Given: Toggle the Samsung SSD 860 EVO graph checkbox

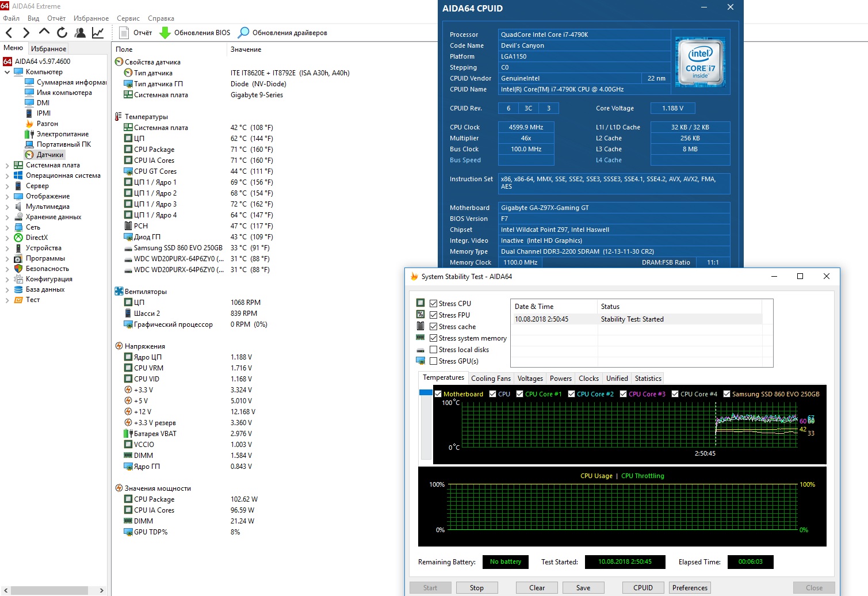Looking at the screenshot, I should pos(727,394).
